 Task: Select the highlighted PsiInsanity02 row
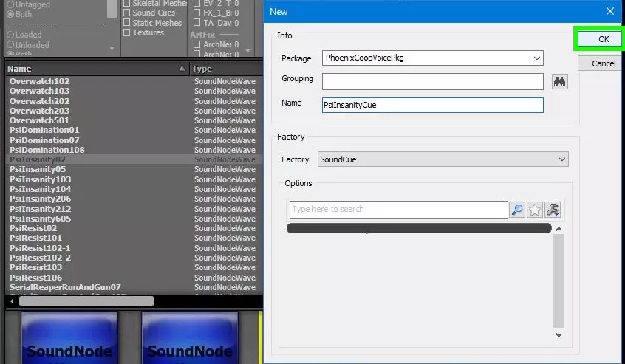pos(134,159)
